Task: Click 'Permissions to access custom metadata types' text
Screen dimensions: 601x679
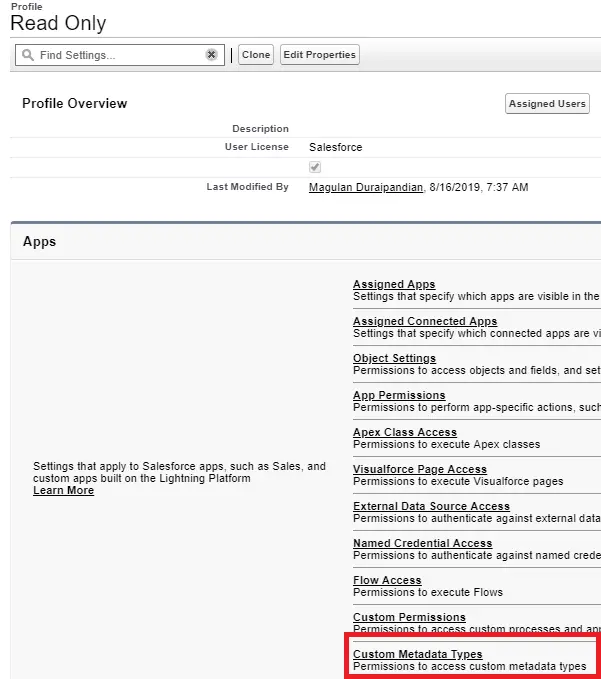Action: coord(470,666)
